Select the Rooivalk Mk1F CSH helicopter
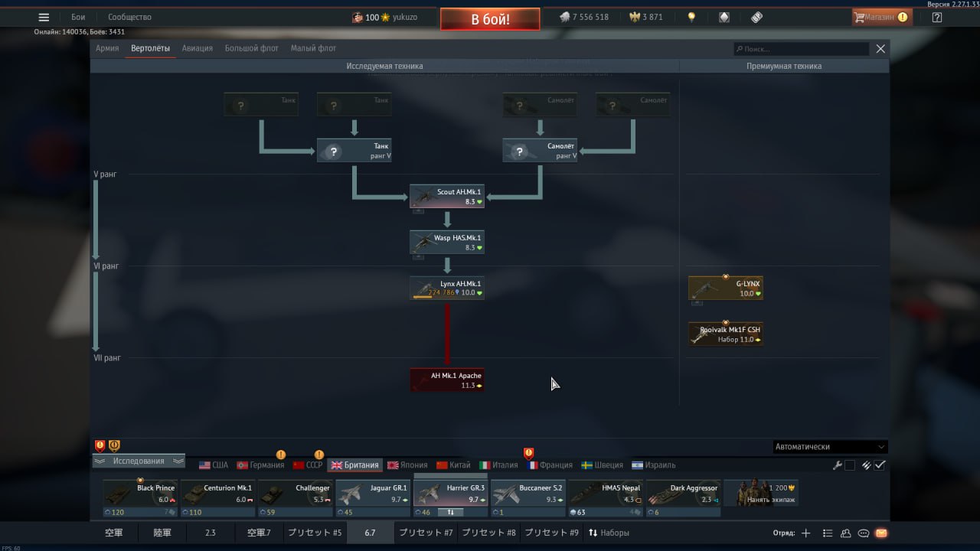980x551 pixels. (726, 334)
